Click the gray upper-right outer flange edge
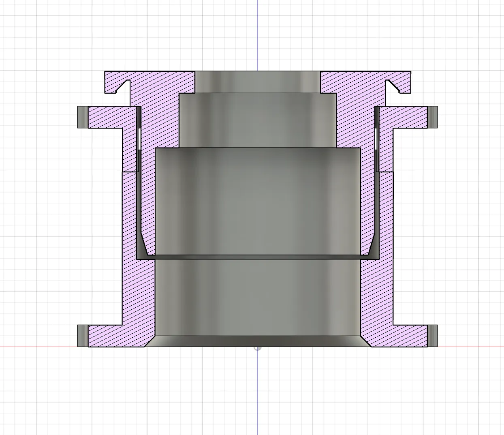The height and width of the screenshot is (435, 504). pyautogui.click(x=433, y=117)
